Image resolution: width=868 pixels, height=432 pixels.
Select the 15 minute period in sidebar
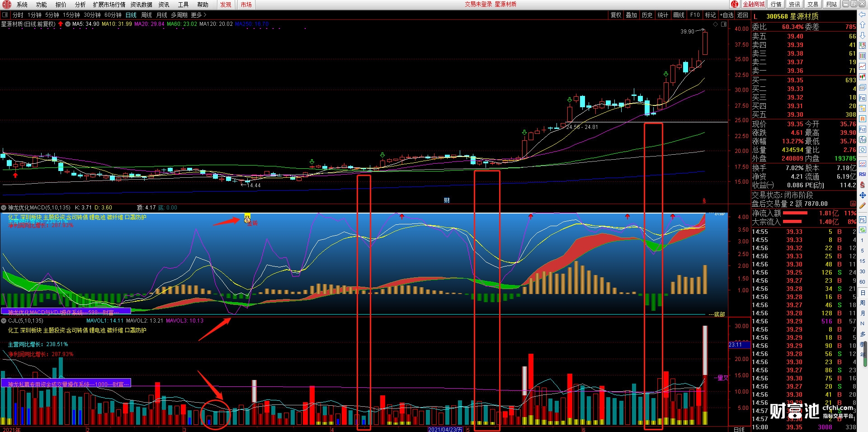[x=863, y=261]
